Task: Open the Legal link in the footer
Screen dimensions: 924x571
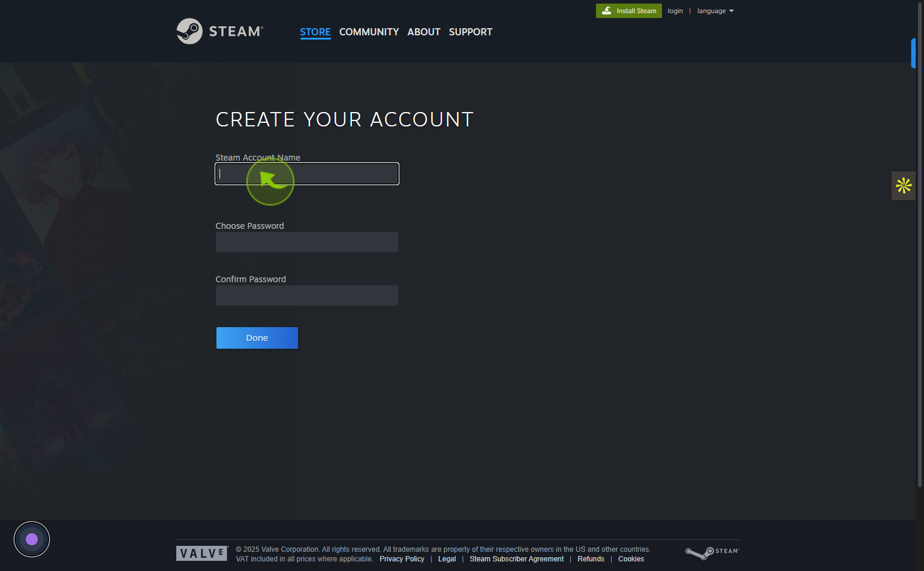Action: (x=447, y=559)
